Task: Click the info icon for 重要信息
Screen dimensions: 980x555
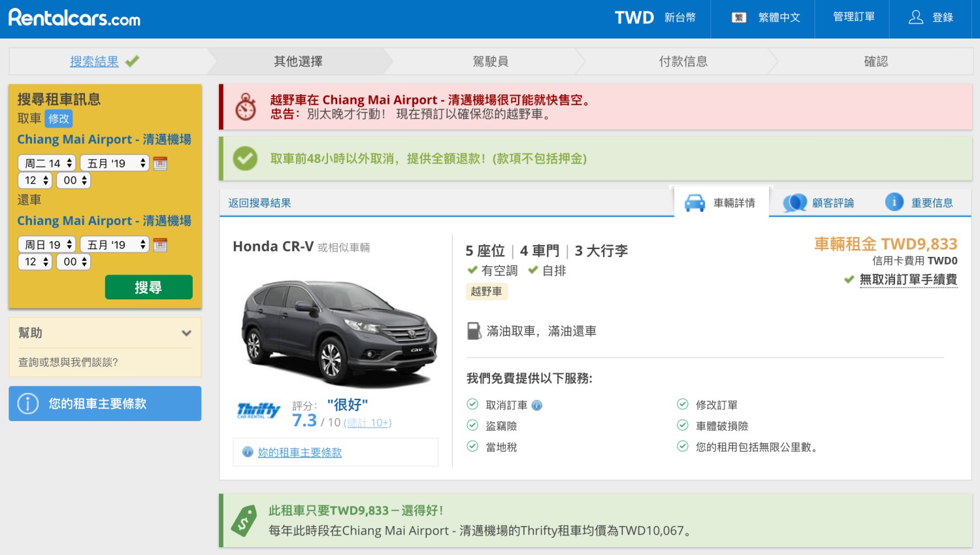Action: [x=894, y=202]
